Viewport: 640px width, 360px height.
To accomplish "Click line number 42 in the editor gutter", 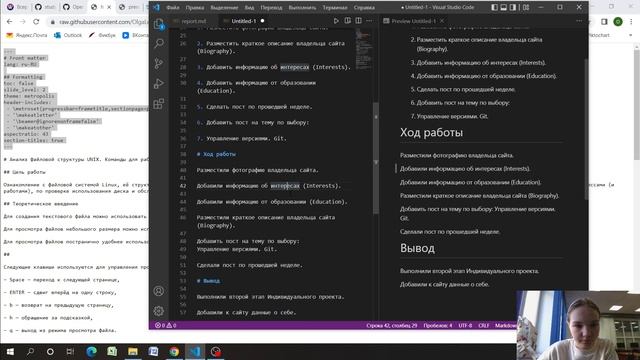I will click(x=183, y=186).
